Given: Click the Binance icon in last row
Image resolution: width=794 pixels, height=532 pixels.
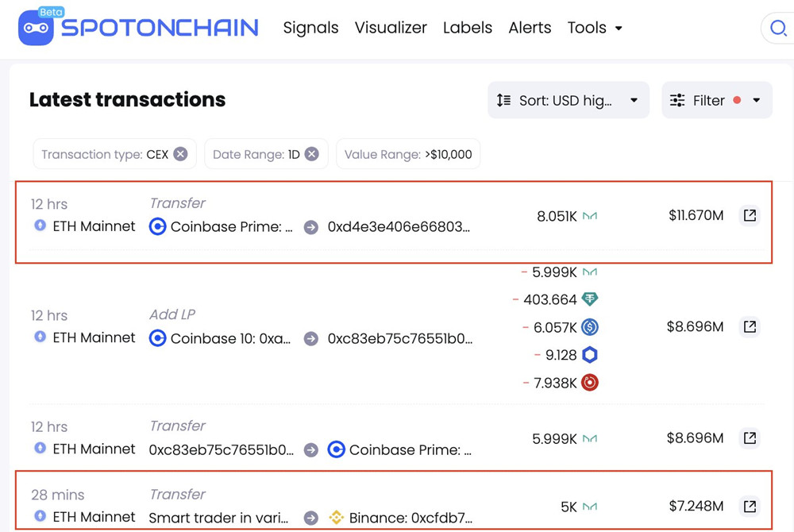Looking at the screenshot, I should coord(336,518).
